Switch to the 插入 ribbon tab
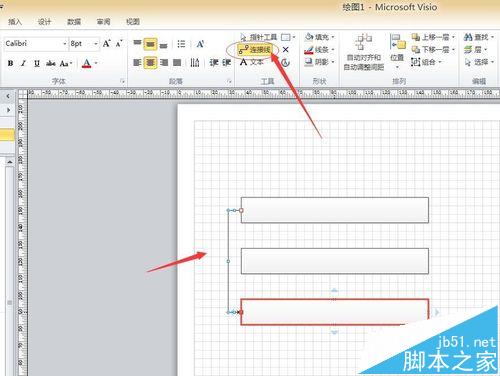Viewport: 500px width, 376px height. click(x=15, y=22)
